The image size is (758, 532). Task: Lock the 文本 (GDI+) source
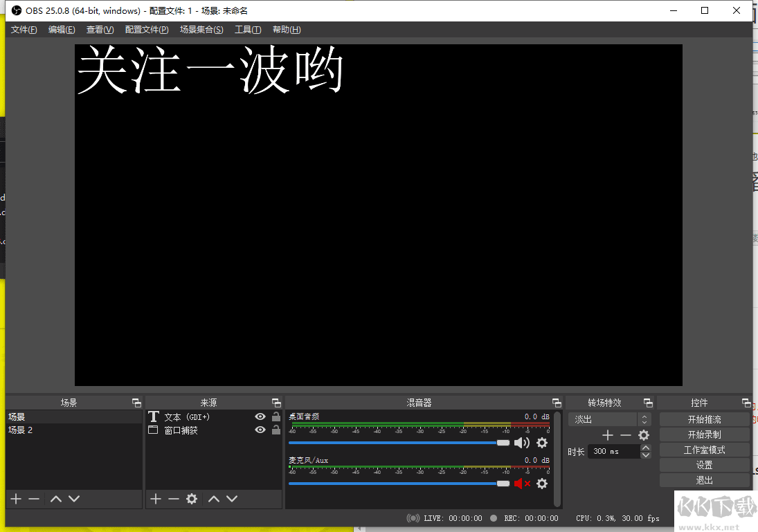(276, 417)
